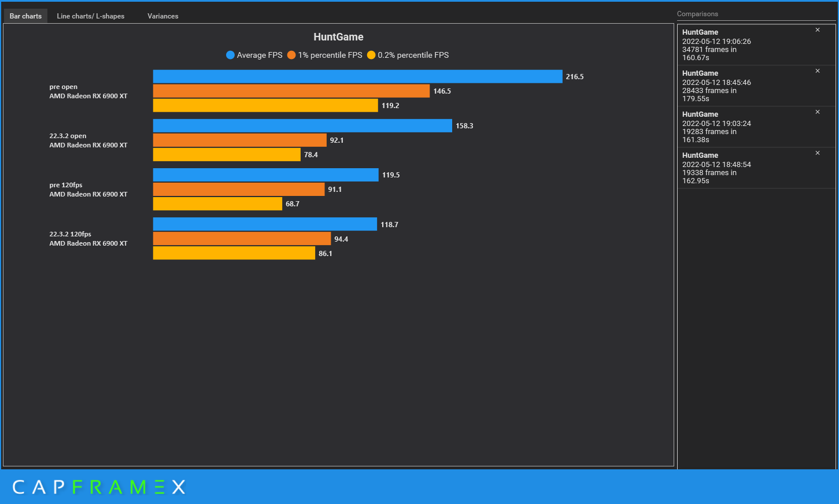Toggle the 0.2% percentile FPS legend entry
This screenshot has height=504, width=839.
pos(408,55)
